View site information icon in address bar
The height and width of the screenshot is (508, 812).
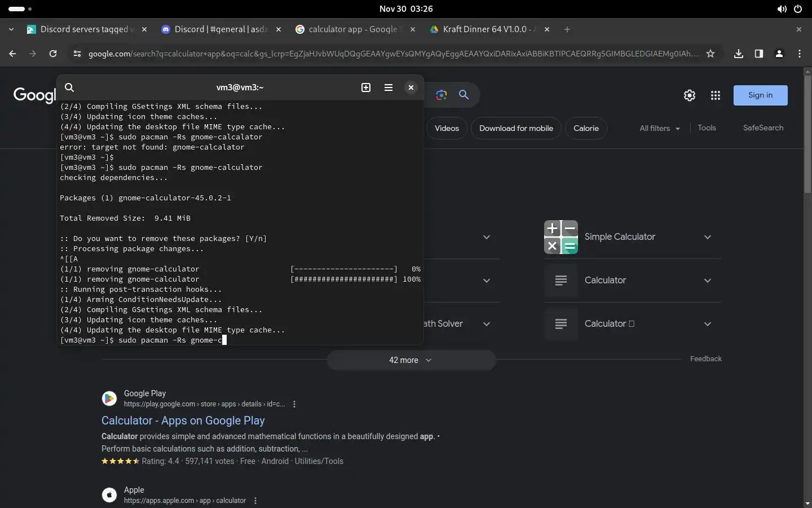77,54
